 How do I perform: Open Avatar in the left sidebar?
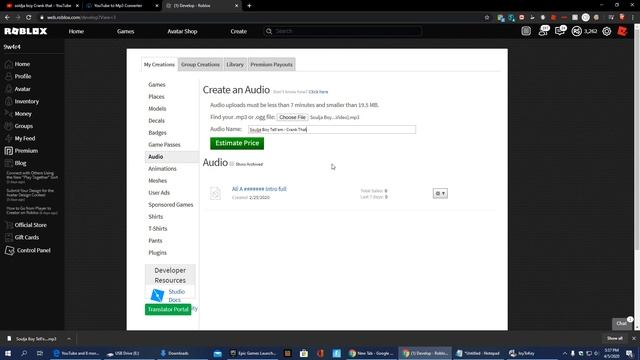(22, 89)
